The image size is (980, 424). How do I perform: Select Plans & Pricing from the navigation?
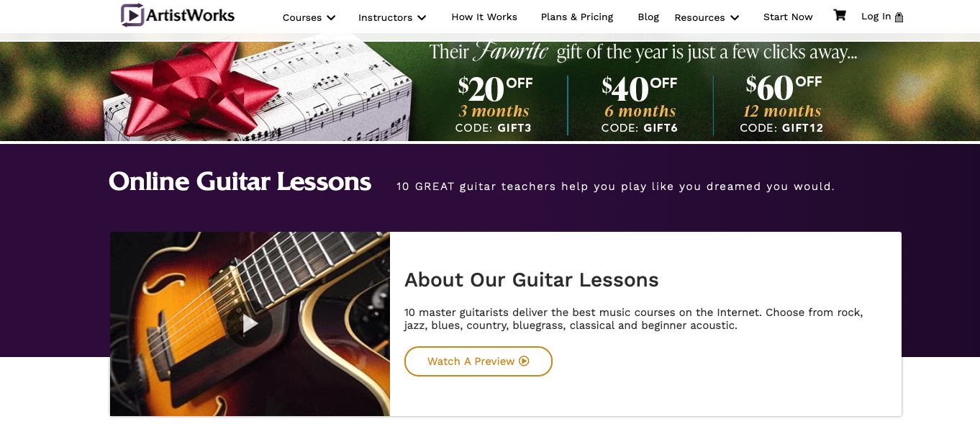[577, 17]
